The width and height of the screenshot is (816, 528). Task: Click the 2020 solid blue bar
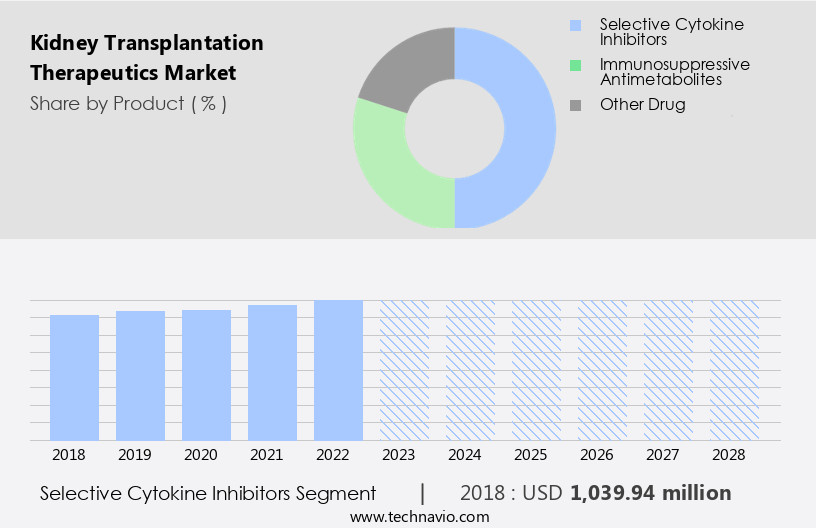(207, 375)
